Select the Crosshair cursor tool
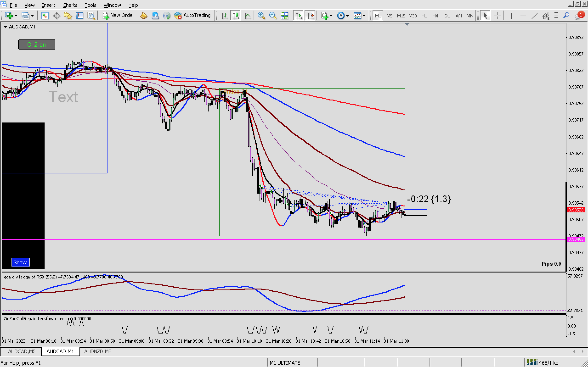 click(497, 16)
